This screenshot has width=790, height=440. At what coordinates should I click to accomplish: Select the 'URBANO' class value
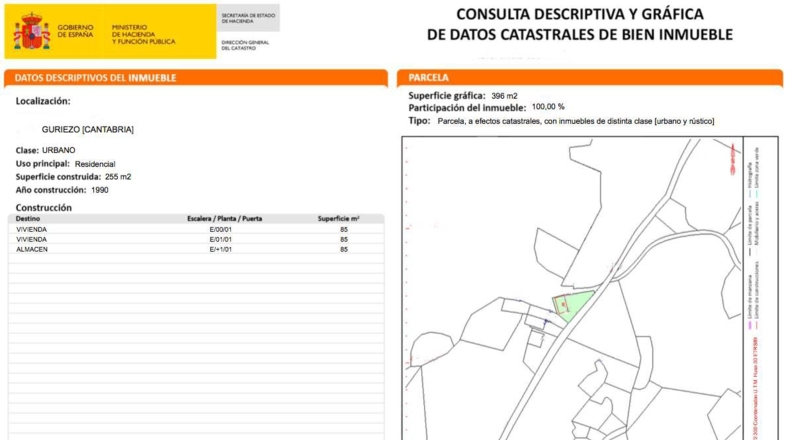pos(58,150)
